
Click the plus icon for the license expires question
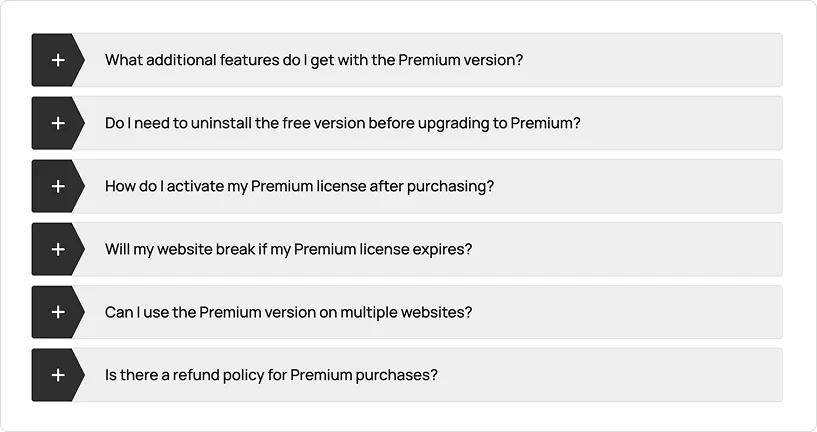coord(58,249)
